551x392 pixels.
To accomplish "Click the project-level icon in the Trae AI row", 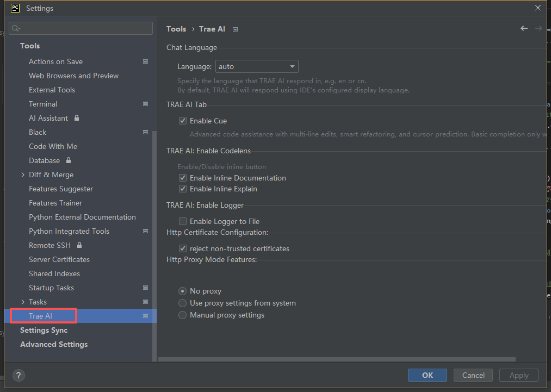I will pyautogui.click(x=145, y=316).
